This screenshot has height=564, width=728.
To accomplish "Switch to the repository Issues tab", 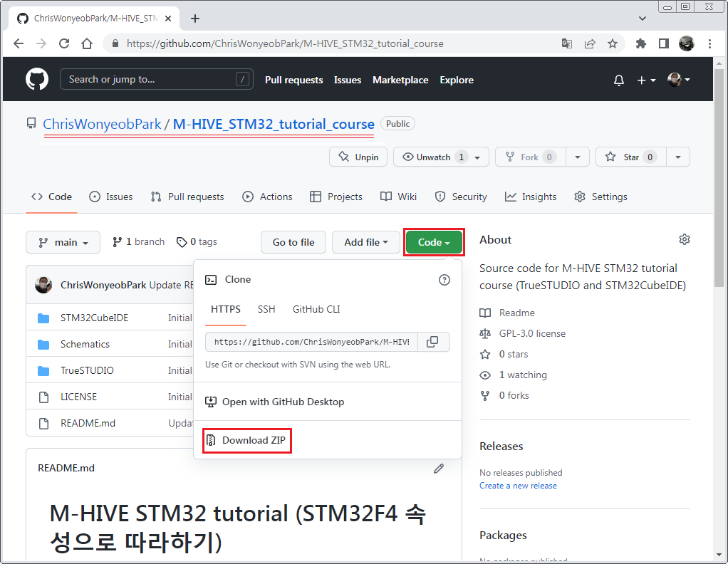I will point(110,197).
